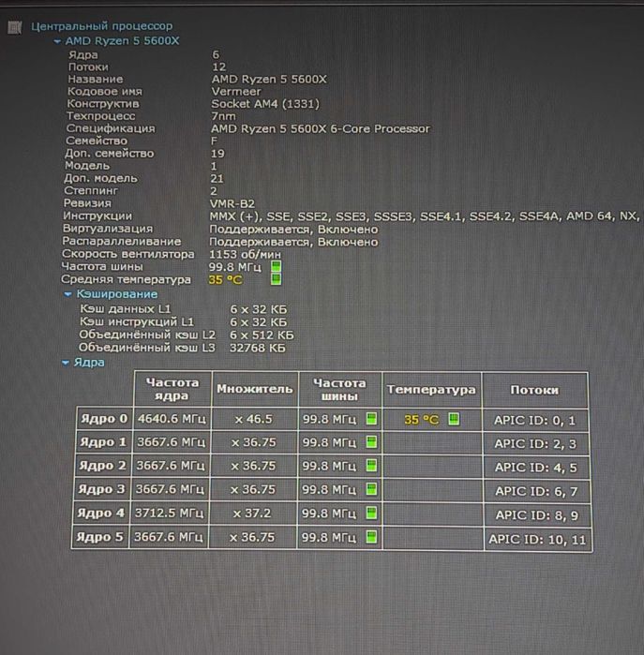Click the VMR-B2 revision value
The image size is (644, 655).
coord(232,203)
